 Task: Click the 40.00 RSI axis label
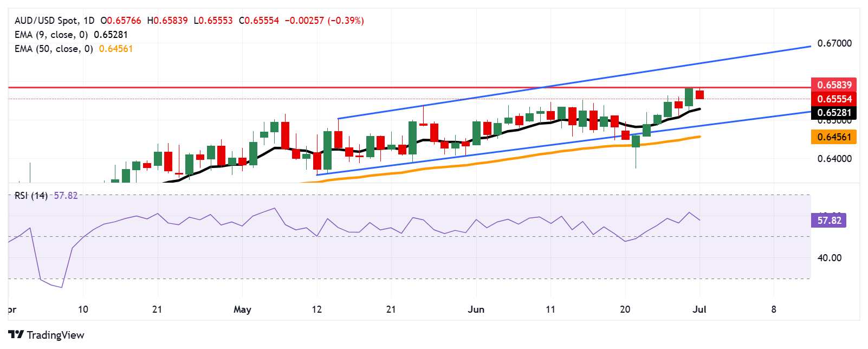click(829, 258)
